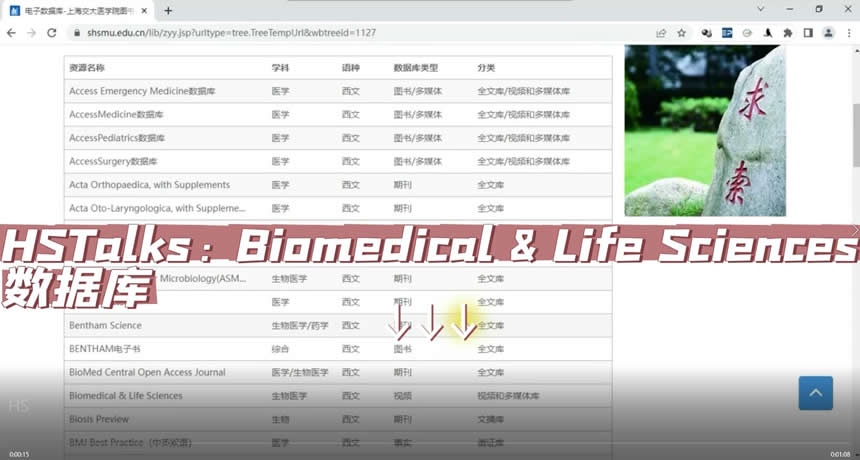860x460 pixels.
Task: Open the gray spheres extension icon
Action: click(707, 33)
